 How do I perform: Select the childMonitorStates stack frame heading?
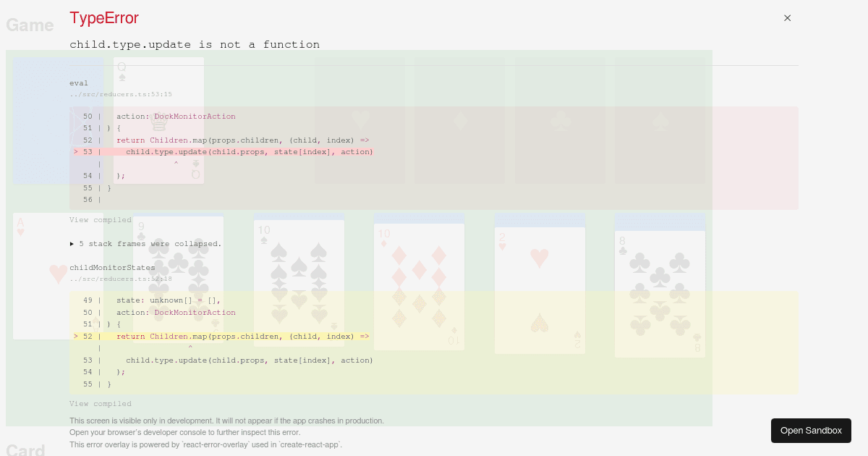tap(113, 267)
